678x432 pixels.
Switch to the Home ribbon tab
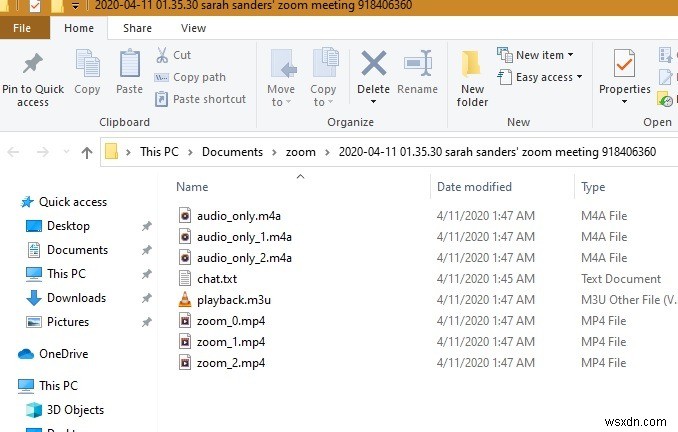[x=79, y=28]
